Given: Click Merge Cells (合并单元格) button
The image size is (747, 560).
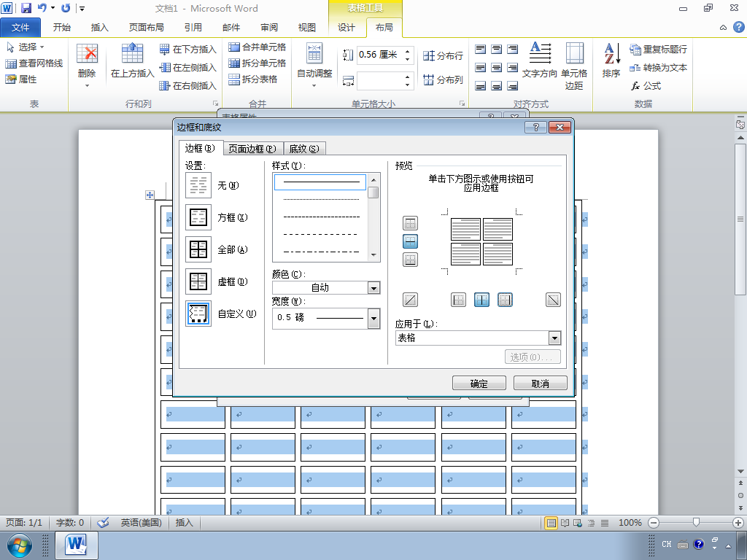Looking at the screenshot, I should 257,47.
